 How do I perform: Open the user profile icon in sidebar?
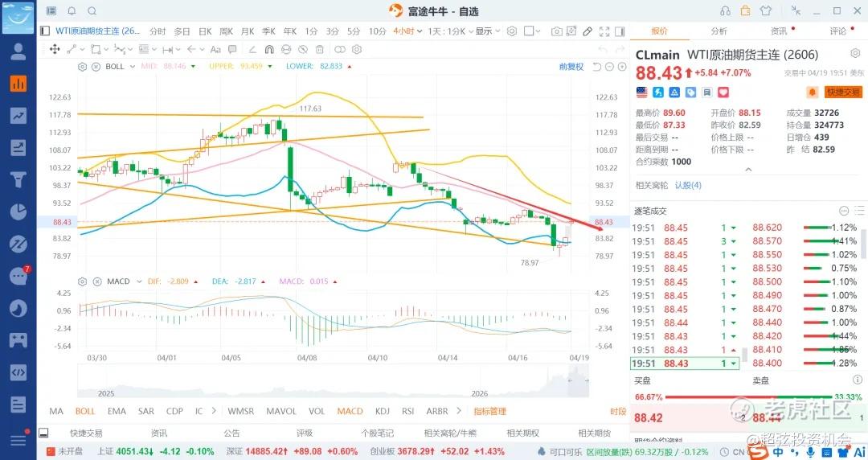tap(18, 51)
